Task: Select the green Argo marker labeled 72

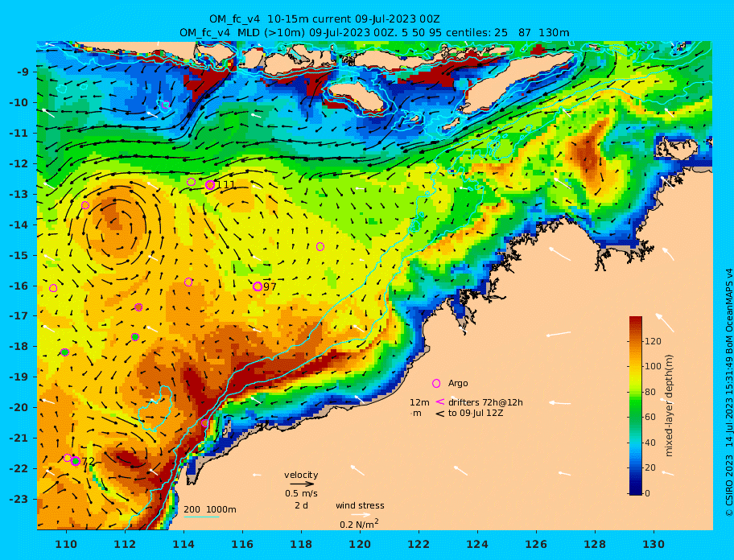Action: (76, 461)
